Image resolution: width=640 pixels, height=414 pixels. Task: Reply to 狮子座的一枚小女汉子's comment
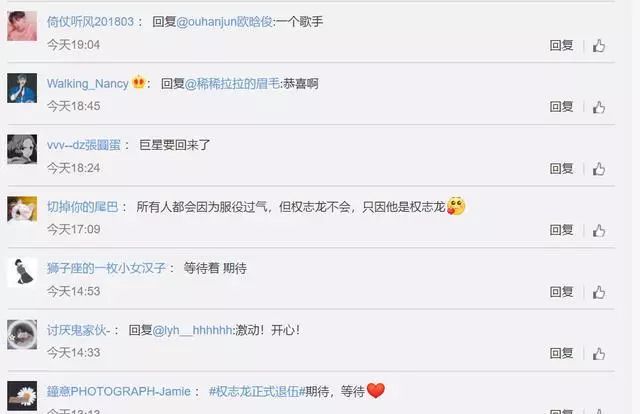tap(562, 292)
